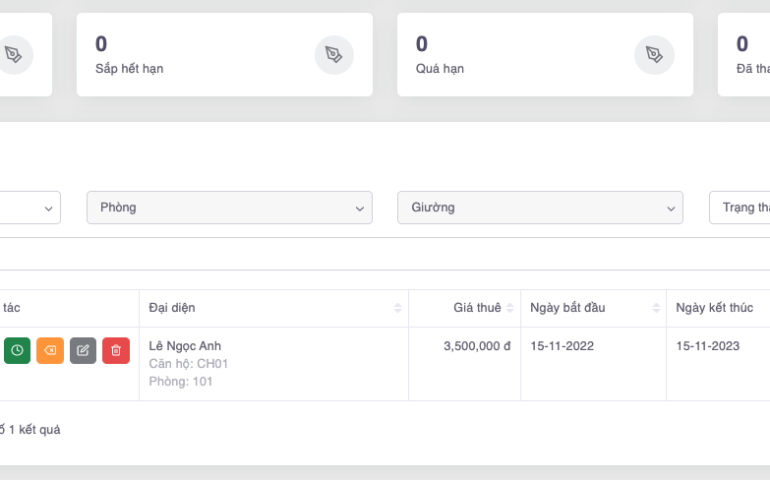
Task: Toggle sort arrows on Ngày bắt đầu column
Action: [656, 308]
